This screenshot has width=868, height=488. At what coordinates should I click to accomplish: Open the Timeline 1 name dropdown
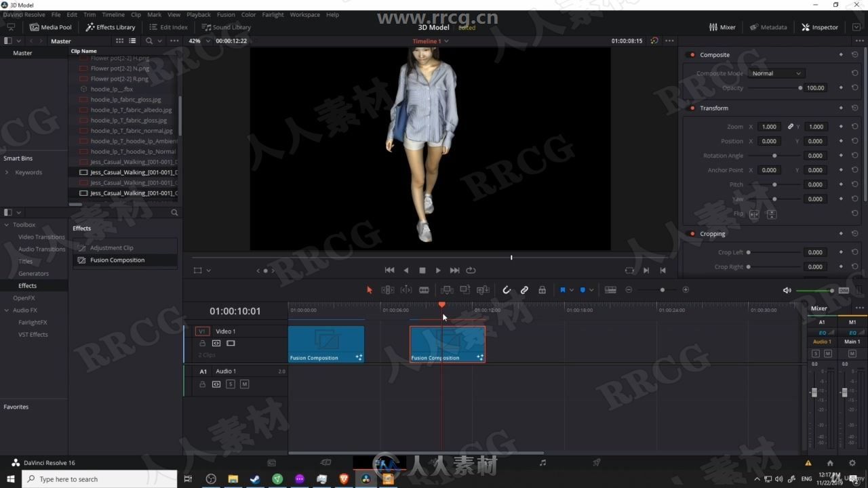pyautogui.click(x=431, y=41)
